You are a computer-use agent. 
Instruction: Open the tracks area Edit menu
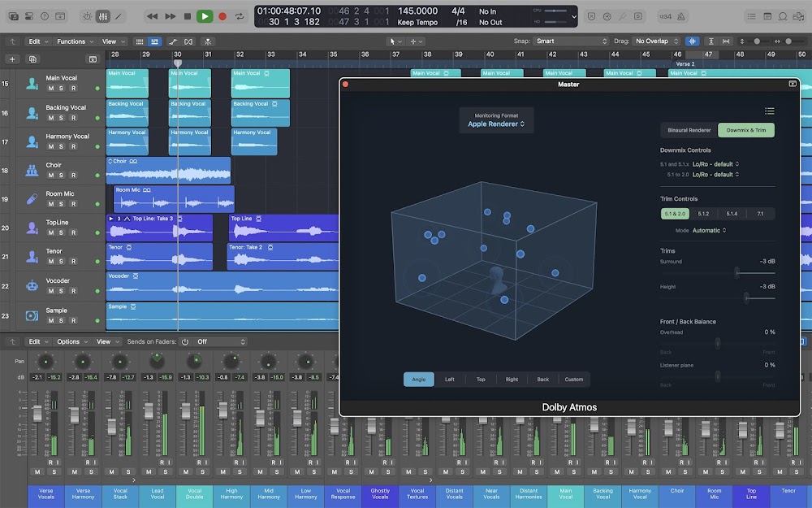[x=38, y=41]
